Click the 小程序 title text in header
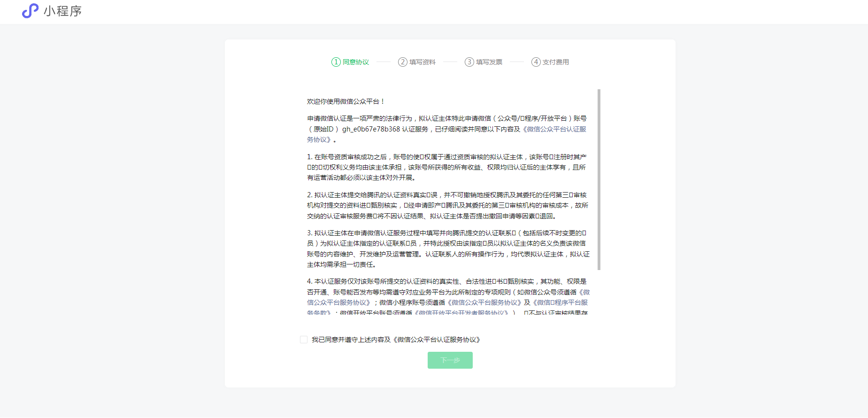Viewport: 868px width, 418px height. point(62,11)
